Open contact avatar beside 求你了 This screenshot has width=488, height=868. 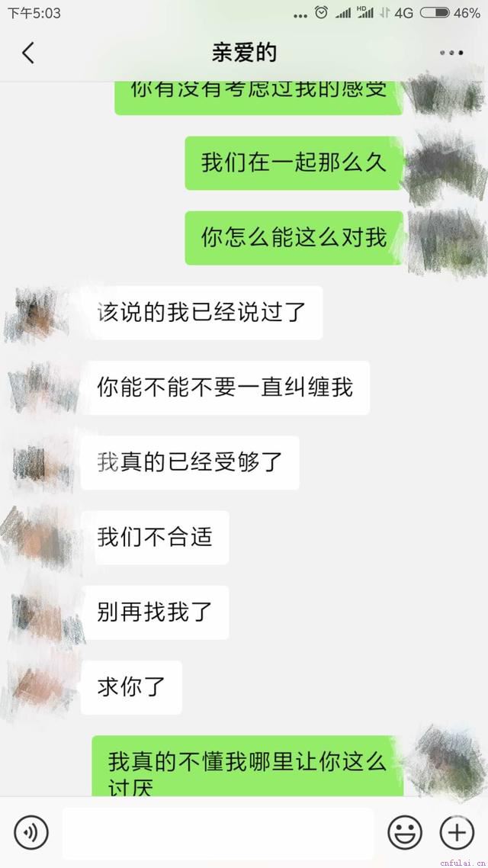coord(41,686)
